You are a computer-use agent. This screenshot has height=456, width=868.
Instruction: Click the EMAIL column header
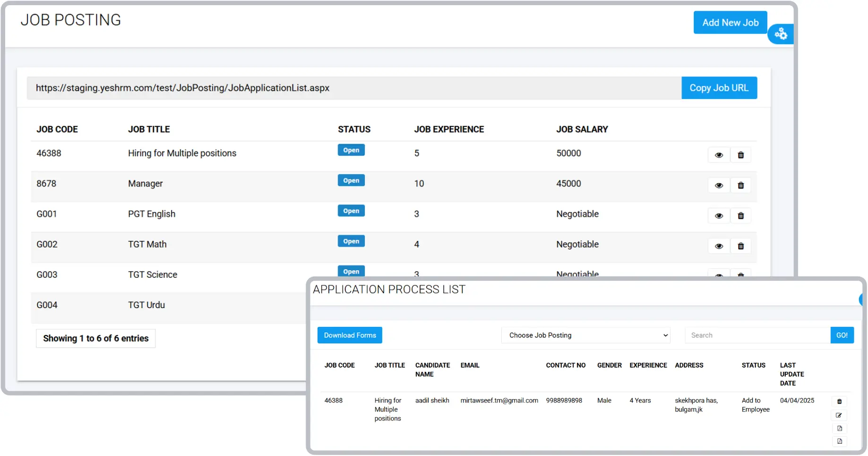[470, 365]
